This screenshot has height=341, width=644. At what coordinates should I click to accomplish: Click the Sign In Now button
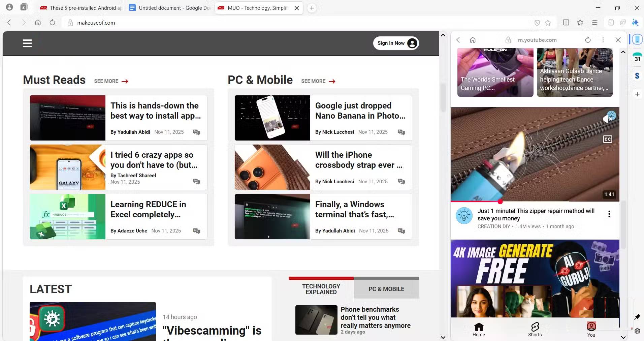396,43
